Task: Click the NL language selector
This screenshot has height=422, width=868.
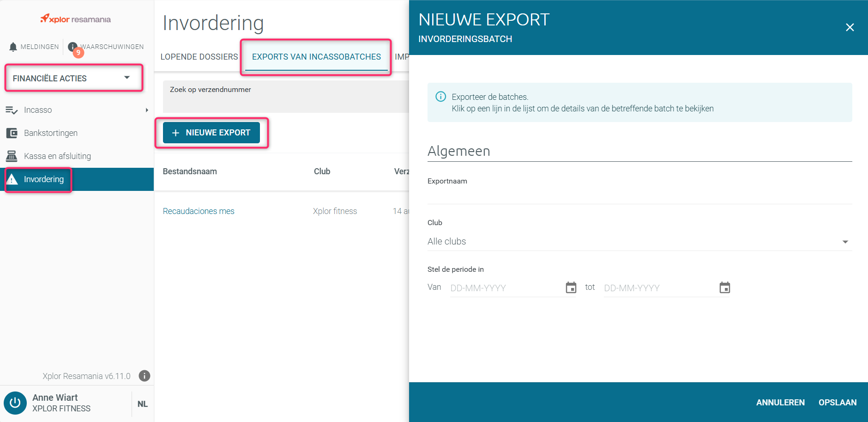Action: point(143,404)
